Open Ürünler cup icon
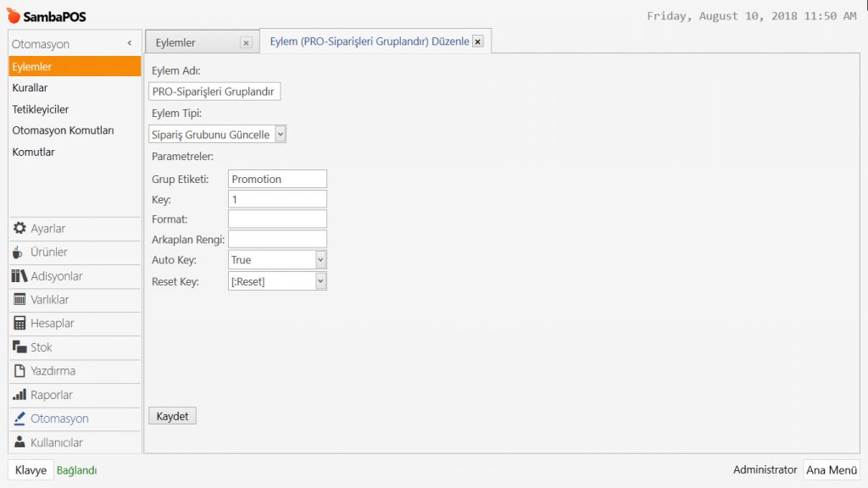This screenshot has height=488, width=868. click(18, 252)
